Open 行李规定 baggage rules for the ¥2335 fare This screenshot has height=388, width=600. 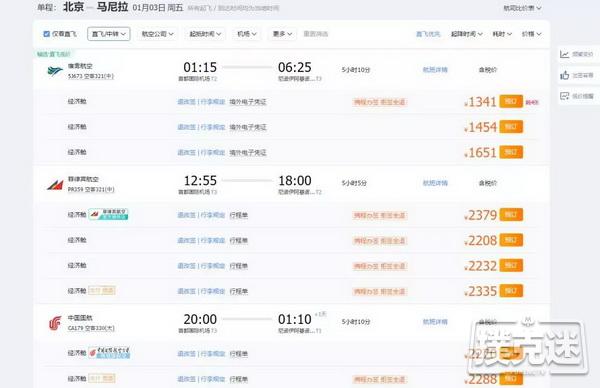point(213,291)
